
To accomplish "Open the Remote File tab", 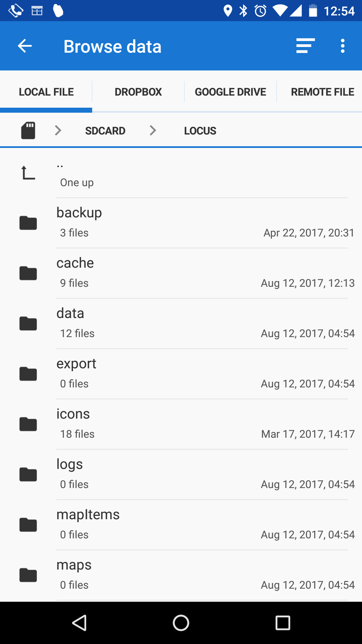I will tap(322, 92).
